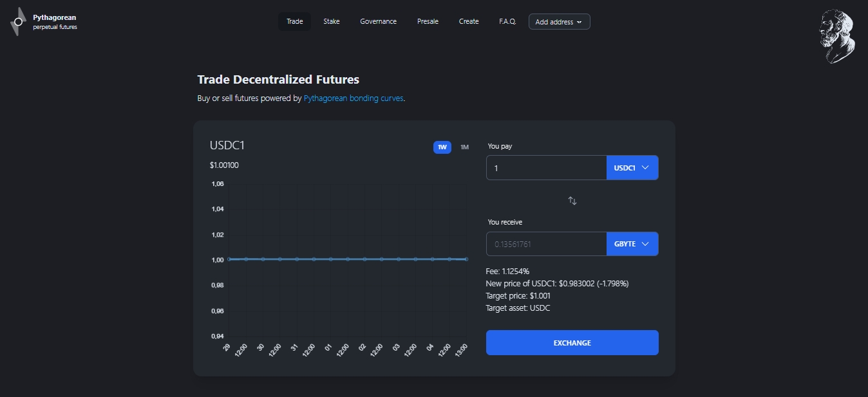Click the 1,06 y-axis label

click(x=218, y=184)
